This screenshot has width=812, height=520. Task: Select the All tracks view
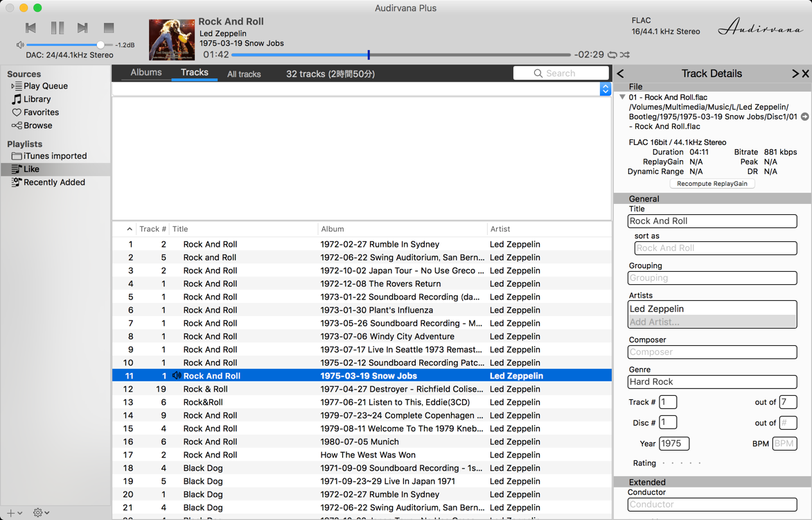(x=244, y=74)
